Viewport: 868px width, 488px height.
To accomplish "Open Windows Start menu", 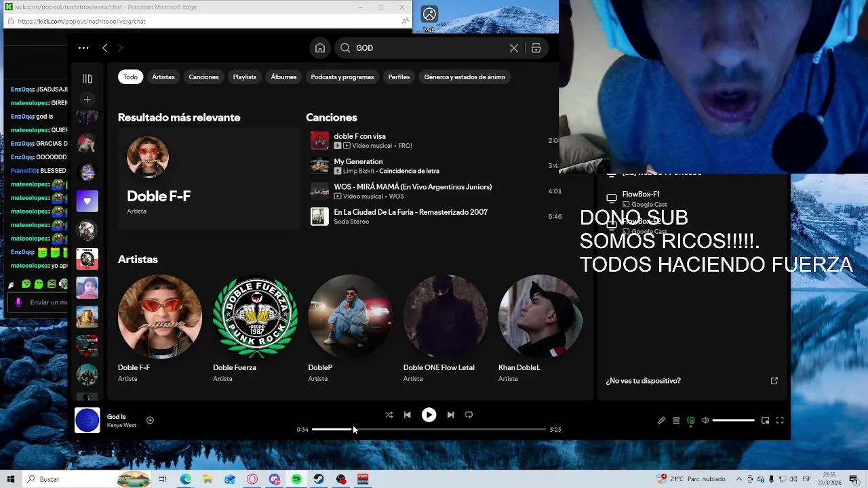I will (x=11, y=479).
